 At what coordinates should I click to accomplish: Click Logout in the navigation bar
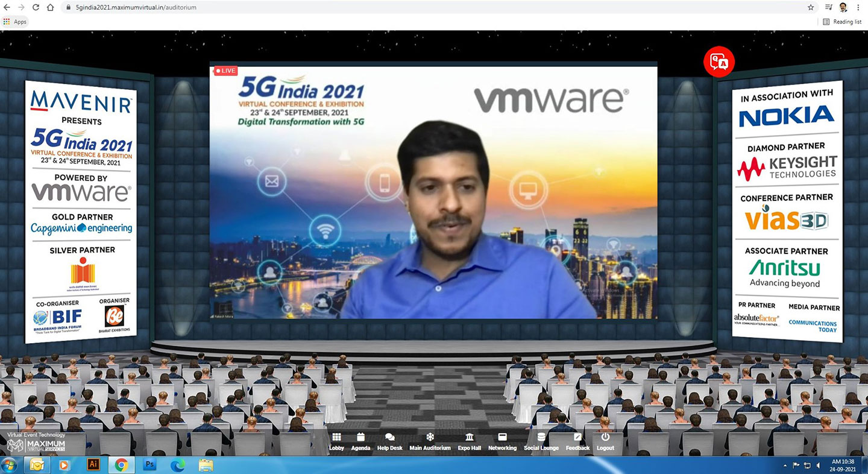point(605,441)
